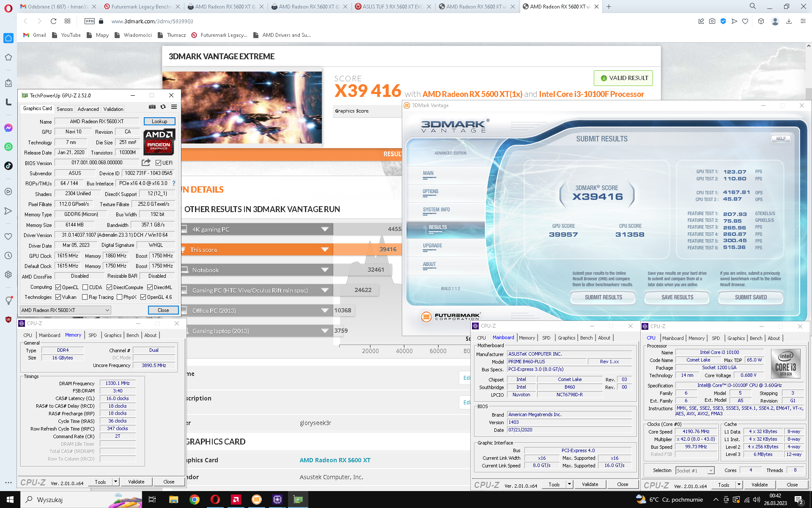Click the Opera tab search magnifier icon
This screenshot has height=508, width=812.
[753, 6]
